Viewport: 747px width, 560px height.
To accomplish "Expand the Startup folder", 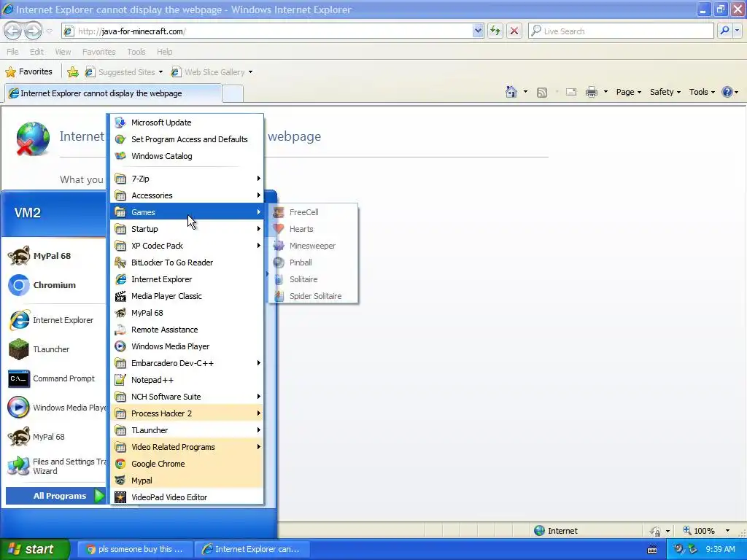I will 187,228.
